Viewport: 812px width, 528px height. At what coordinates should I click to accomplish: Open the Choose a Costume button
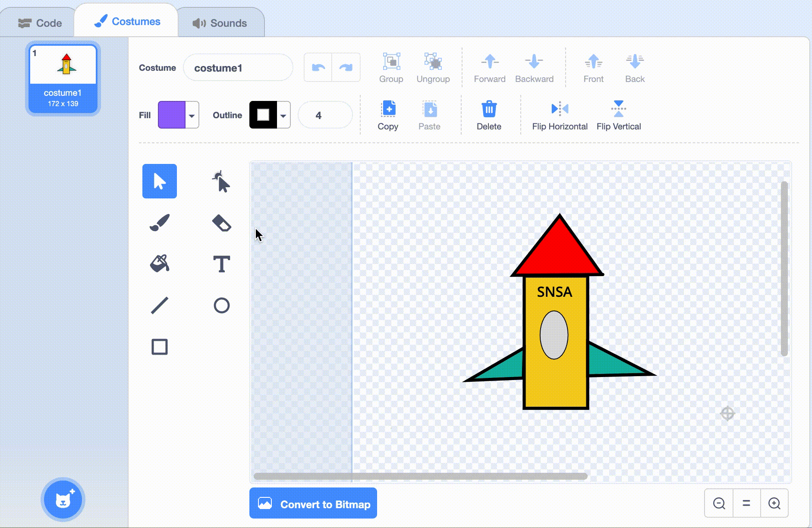point(63,500)
